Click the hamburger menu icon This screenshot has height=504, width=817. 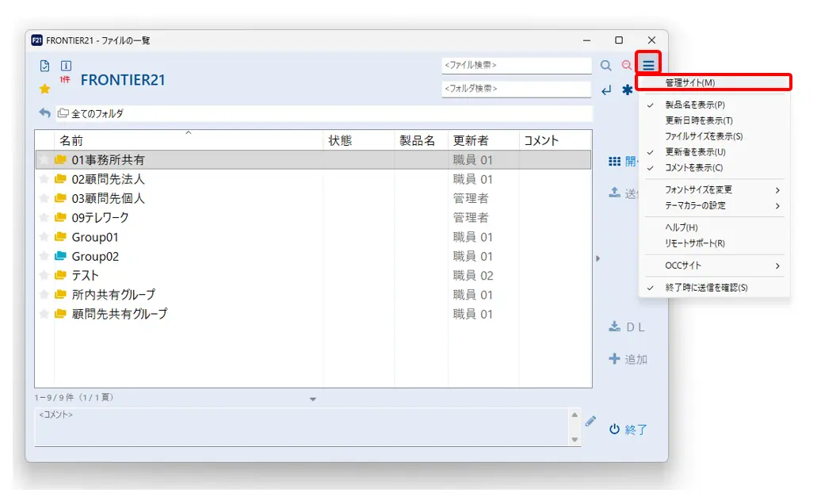click(649, 64)
